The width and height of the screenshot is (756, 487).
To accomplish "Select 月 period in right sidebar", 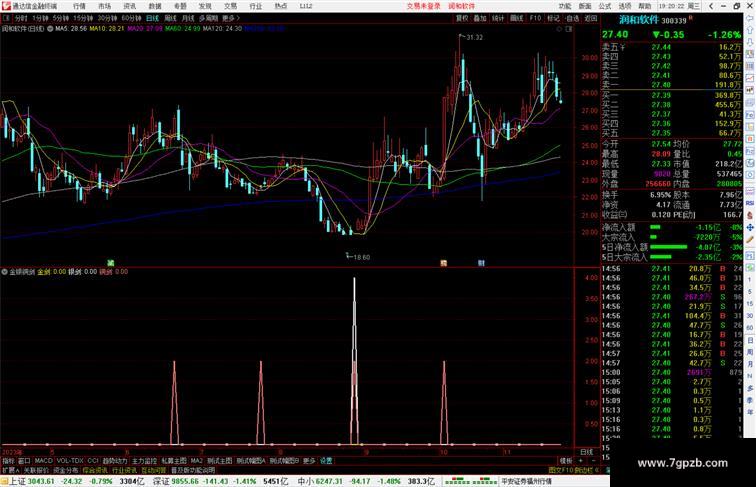I will coord(750,364).
